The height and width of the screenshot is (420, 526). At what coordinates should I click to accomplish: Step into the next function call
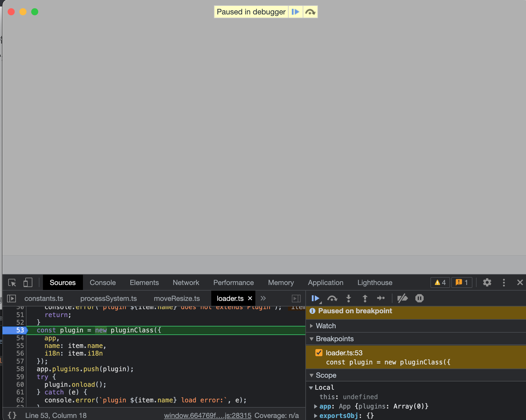pos(349,298)
